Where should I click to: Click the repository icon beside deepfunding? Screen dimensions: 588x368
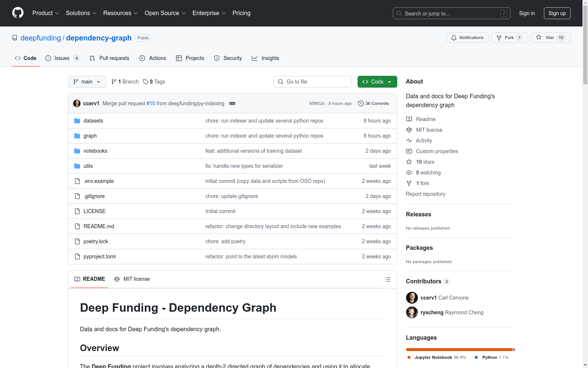pos(15,38)
